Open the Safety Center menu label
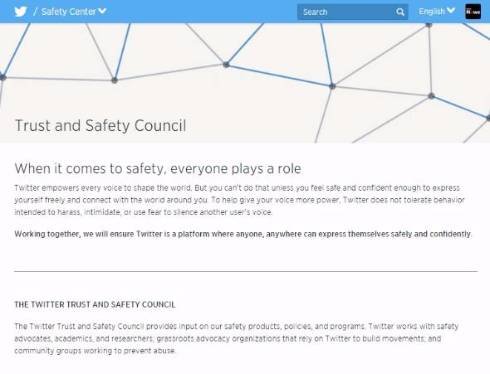This screenshot has height=374, width=490. [x=69, y=12]
